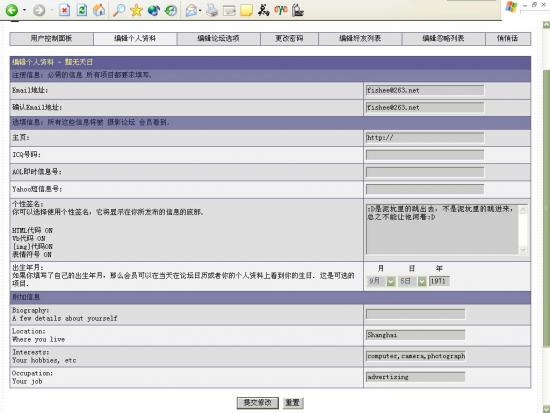Click the Edit toolbar icon beside printer
This screenshot has height=413, width=550.
point(229,10)
